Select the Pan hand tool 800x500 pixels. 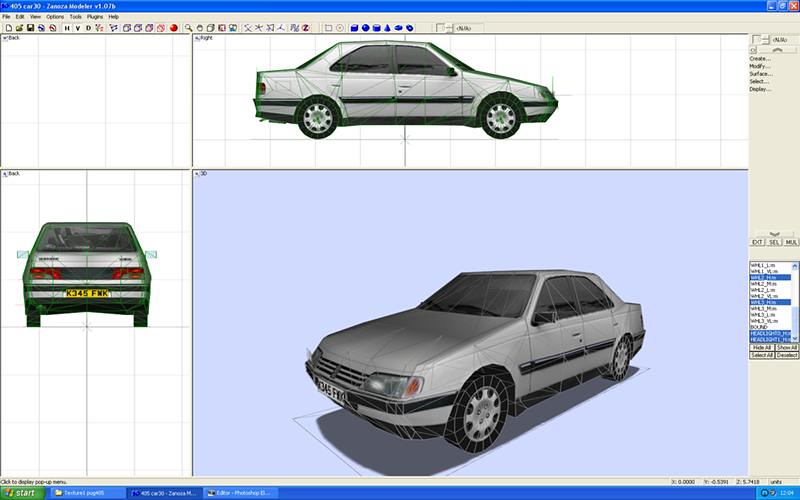click(200, 28)
